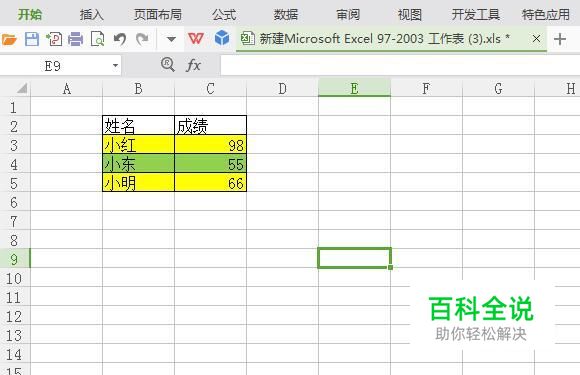Expand the quick access toolbar dropdown arrow
This screenshot has width=580, height=375.
tap(171, 39)
